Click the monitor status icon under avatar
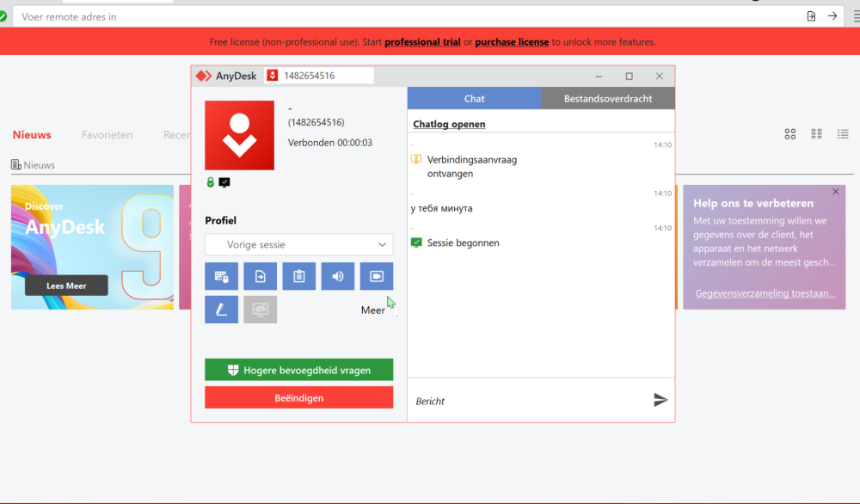Screen dimensions: 860x504 tap(224, 182)
